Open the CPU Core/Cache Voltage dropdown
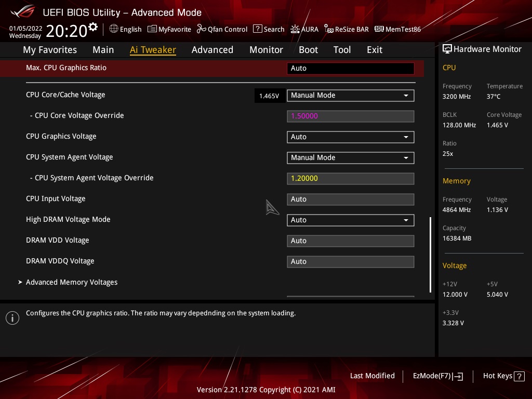 tap(350, 95)
